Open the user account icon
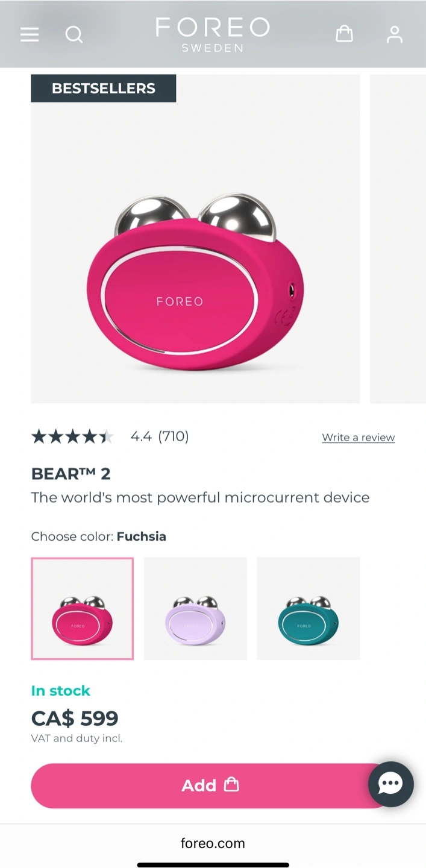The height and width of the screenshot is (868, 426). click(395, 34)
